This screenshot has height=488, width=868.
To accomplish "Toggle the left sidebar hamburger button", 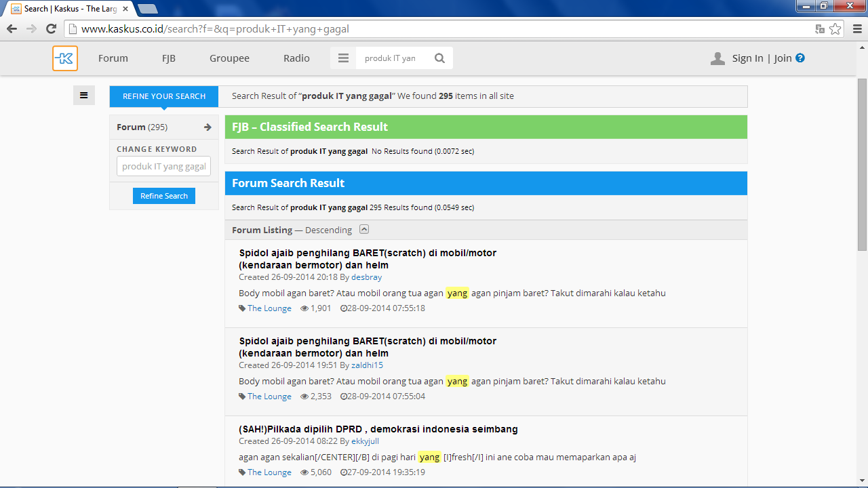I will pyautogui.click(x=83, y=96).
